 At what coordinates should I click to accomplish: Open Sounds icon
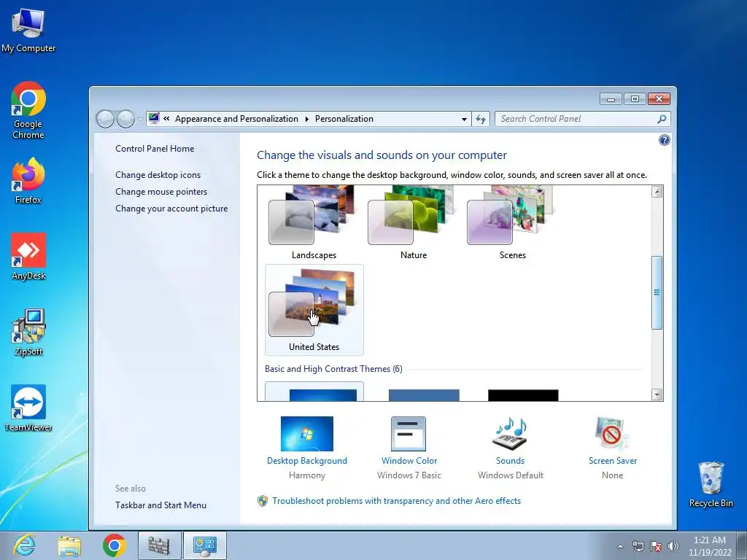pyautogui.click(x=510, y=434)
